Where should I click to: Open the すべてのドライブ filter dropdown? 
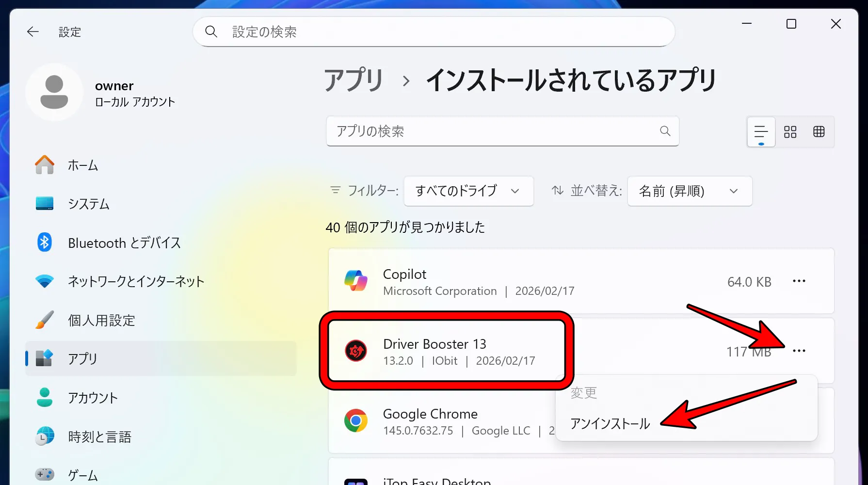[468, 191]
